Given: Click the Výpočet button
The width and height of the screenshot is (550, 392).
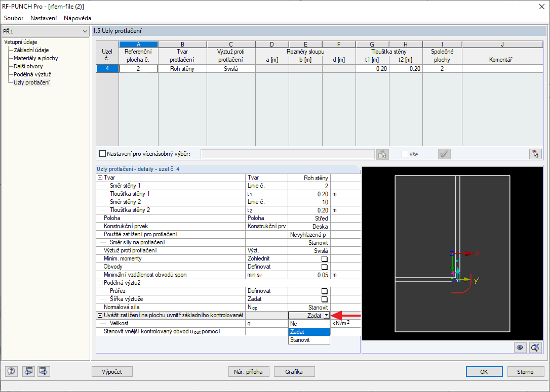Looking at the screenshot, I should (x=112, y=372).
